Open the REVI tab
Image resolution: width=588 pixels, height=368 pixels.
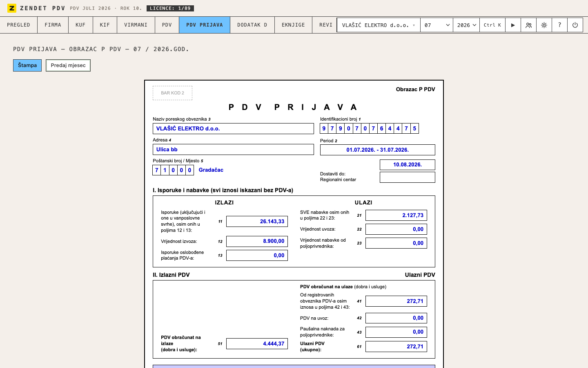tap(325, 25)
